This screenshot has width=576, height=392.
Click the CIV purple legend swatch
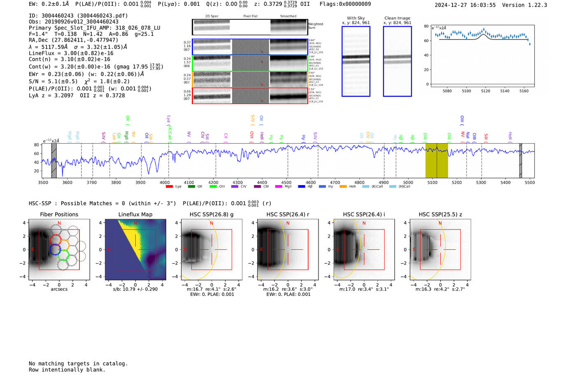click(x=235, y=187)
